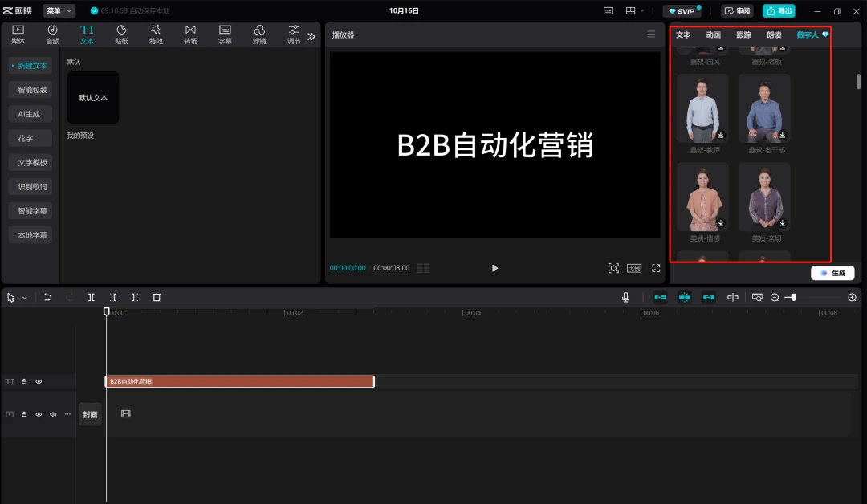
Task: Select the 鑫叔-教师 digital human thumbnail
Action: (x=702, y=109)
